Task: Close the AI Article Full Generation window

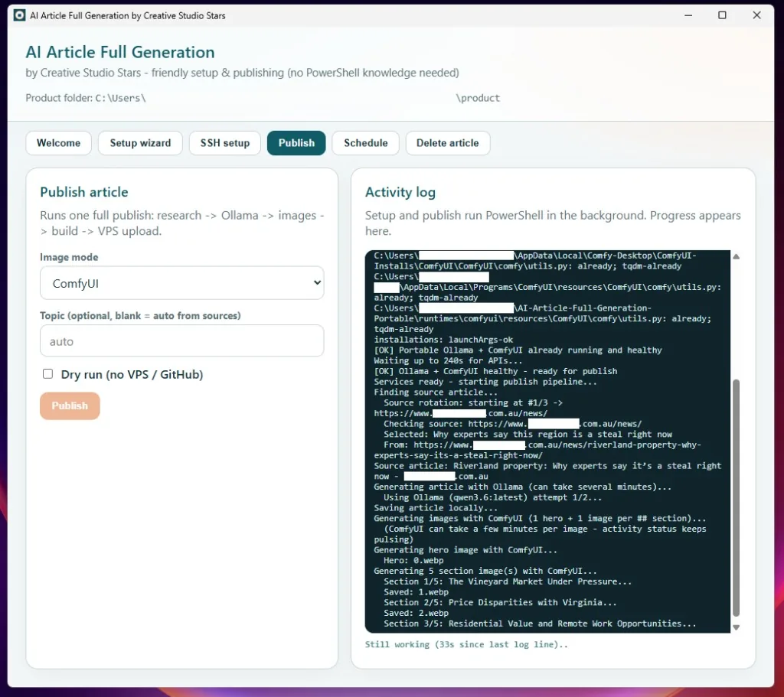Action: 756,15
